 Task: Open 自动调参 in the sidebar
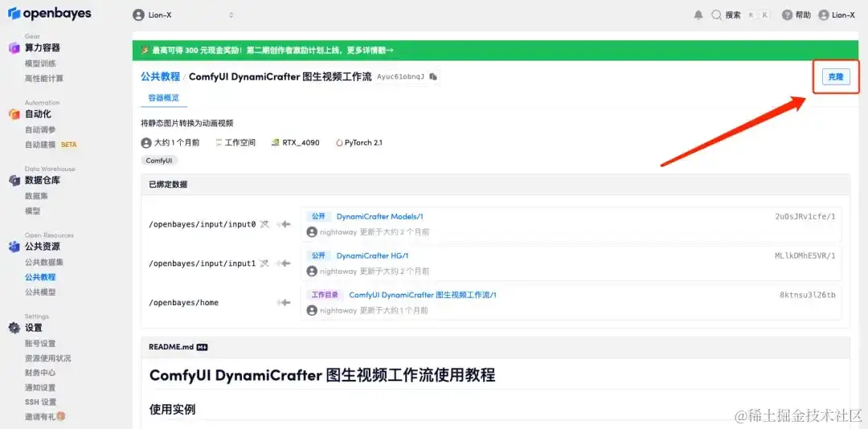[x=40, y=129]
